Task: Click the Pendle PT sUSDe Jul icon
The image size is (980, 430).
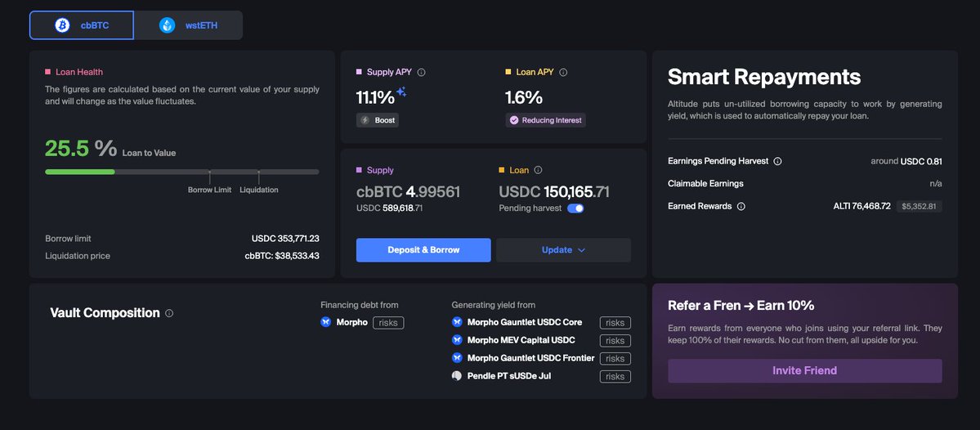Action: pos(457,376)
